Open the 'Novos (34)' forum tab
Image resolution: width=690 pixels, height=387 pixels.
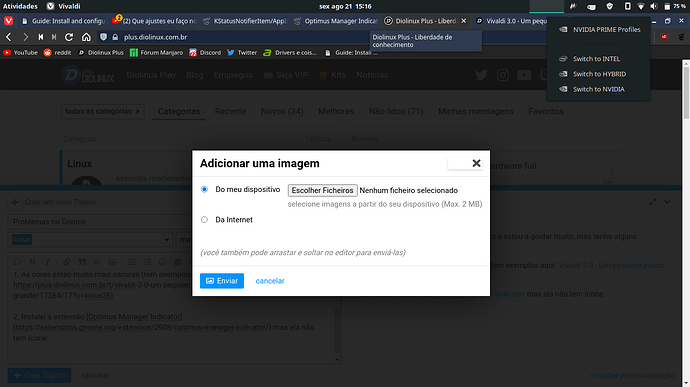[x=282, y=111]
